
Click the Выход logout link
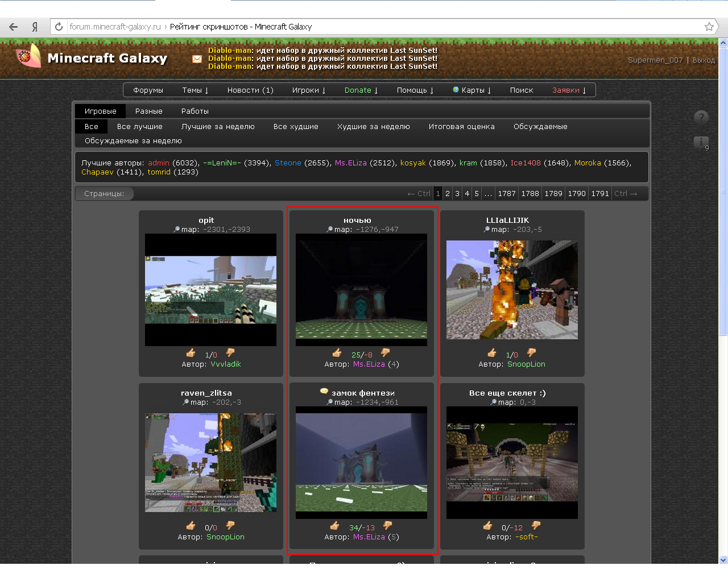pyautogui.click(x=704, y=60)
